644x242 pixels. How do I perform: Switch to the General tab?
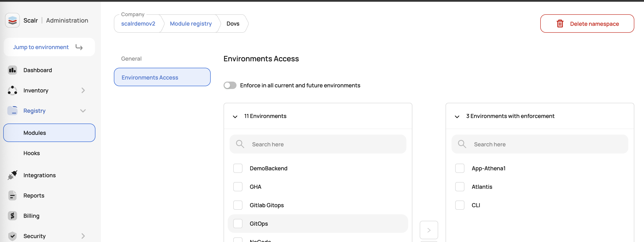click(131, 59)
